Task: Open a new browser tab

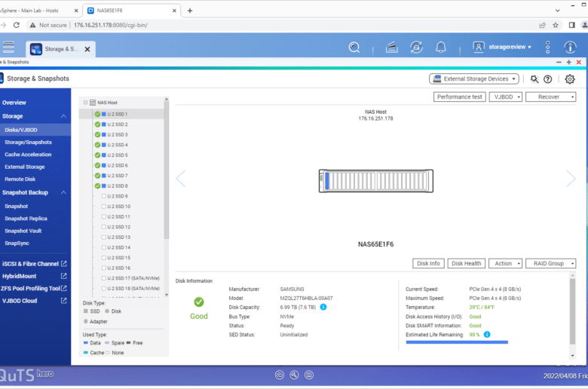Action: click(190, 11)
